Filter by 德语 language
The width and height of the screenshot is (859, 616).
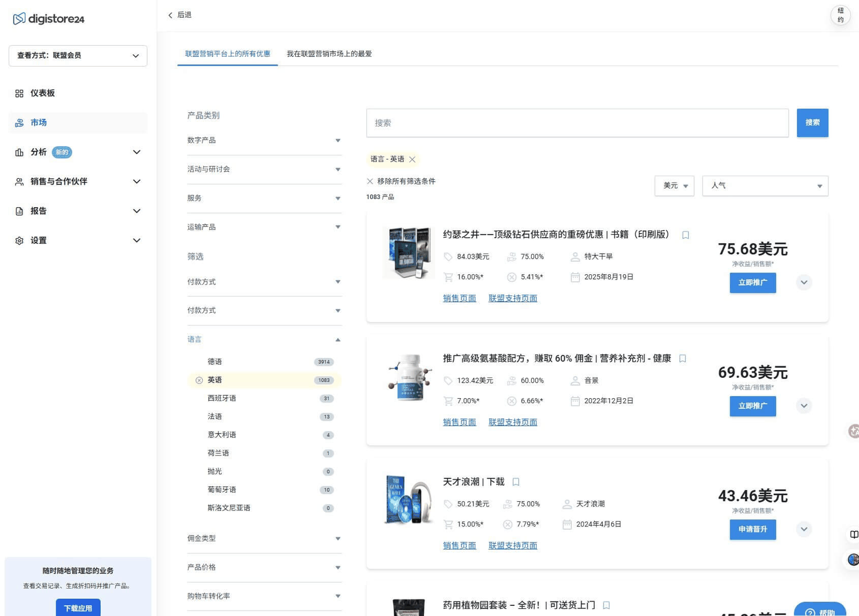click(x=264, y=362)
